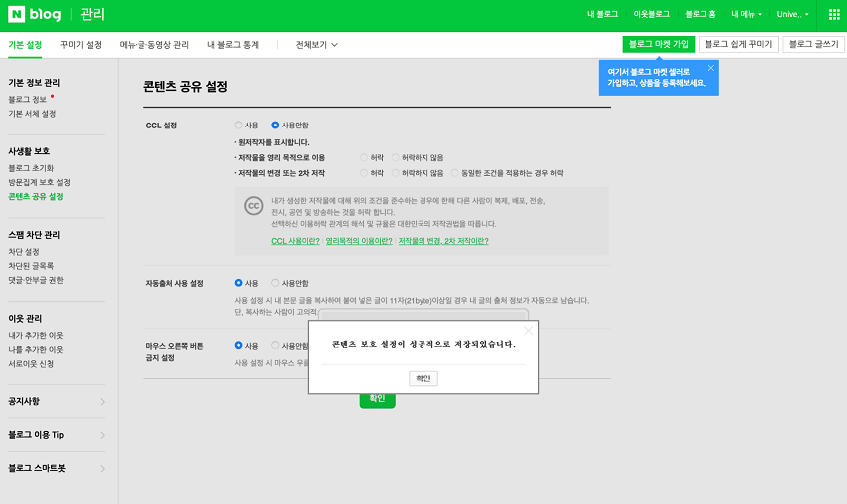Open the Unive.. account dropdown

[792, 15]
